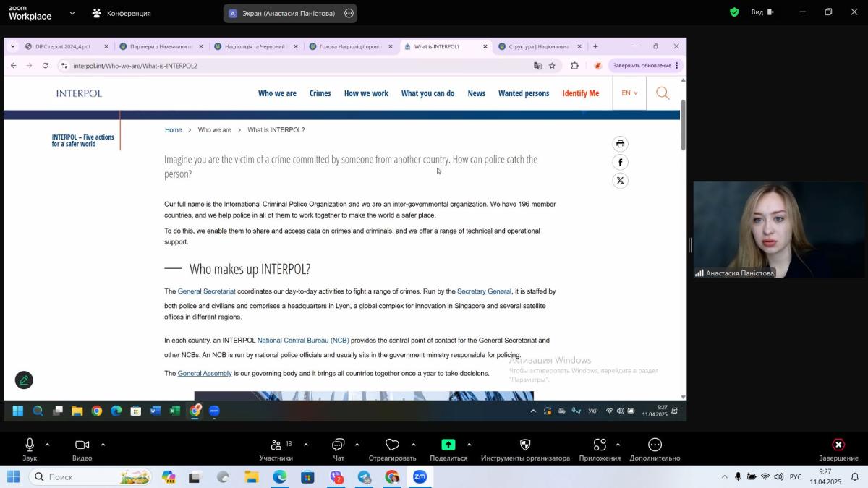Share the page on Facebook icon

coord(620,163)
